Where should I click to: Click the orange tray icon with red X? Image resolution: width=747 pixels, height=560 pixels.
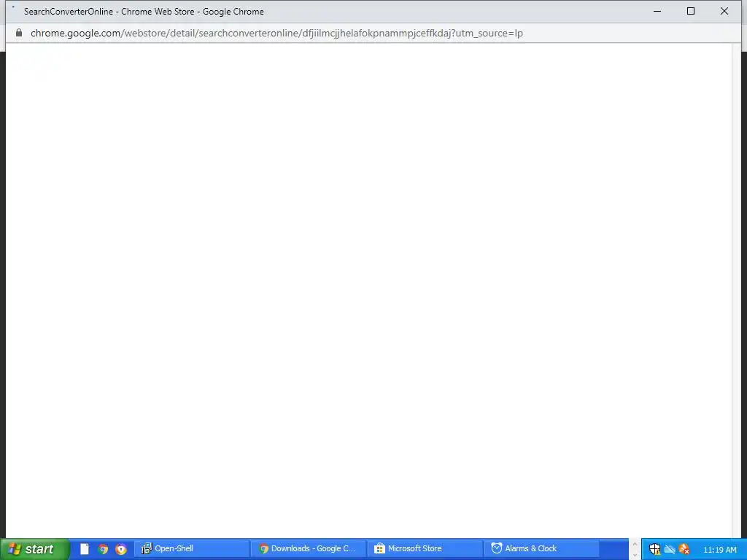coord(684,549)
